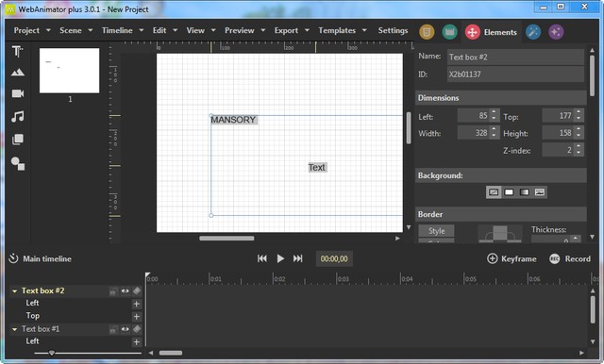Collapse the Text box #2 timeline track
This screenshot has width=604, height=364.
(15, 291)
